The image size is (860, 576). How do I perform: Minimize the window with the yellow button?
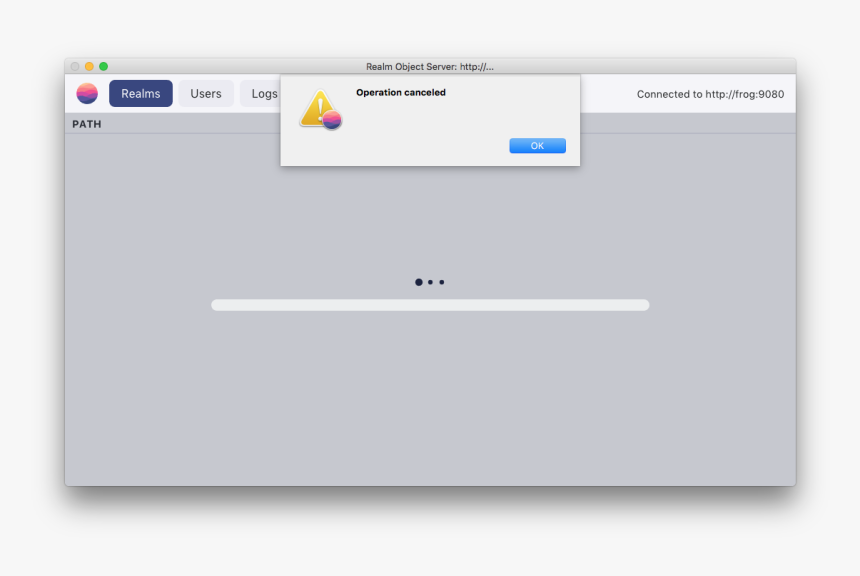pyautogui.click(x=89, y=66)
